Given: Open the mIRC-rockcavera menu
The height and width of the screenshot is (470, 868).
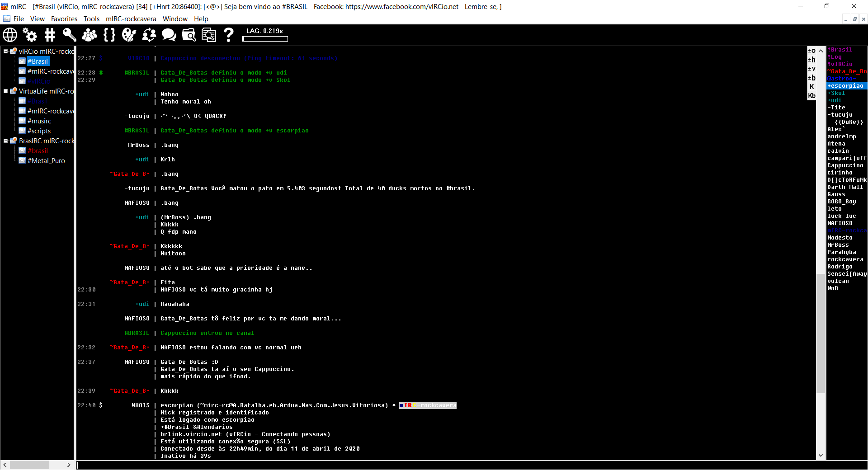Looking at the screenshot, I should (x=131, y=19).
